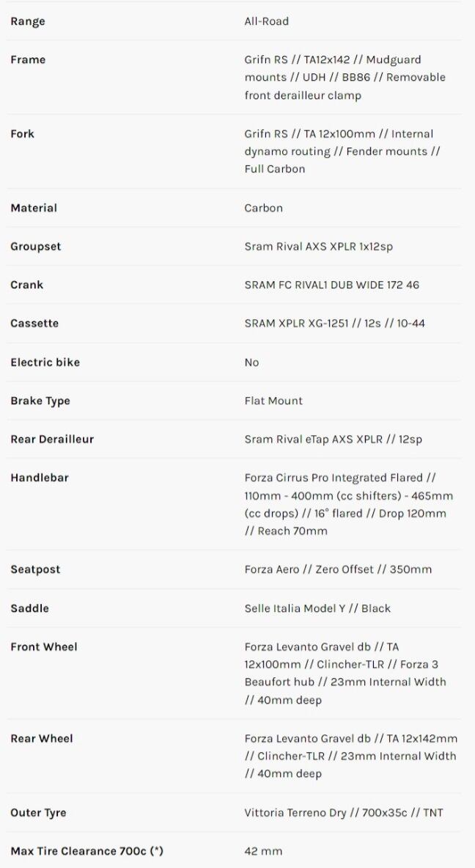Select the Vittoria Terreno Dry tyre value

pos(343,812)
